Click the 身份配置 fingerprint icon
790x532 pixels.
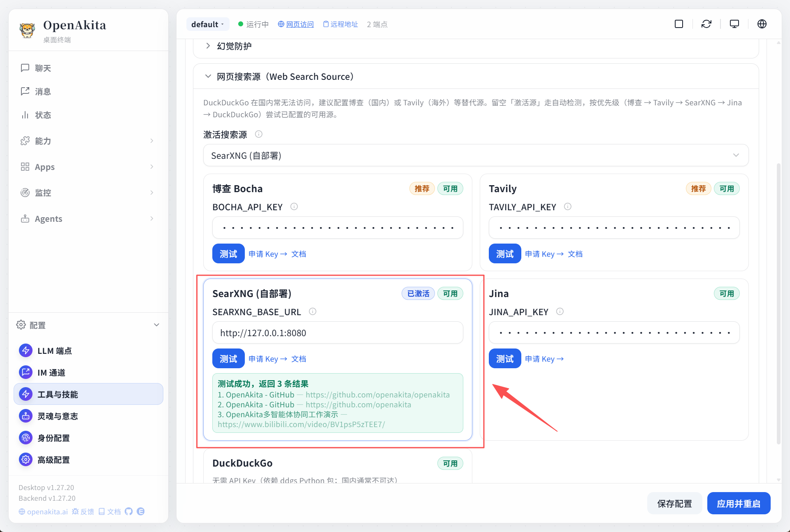(26, 438)
